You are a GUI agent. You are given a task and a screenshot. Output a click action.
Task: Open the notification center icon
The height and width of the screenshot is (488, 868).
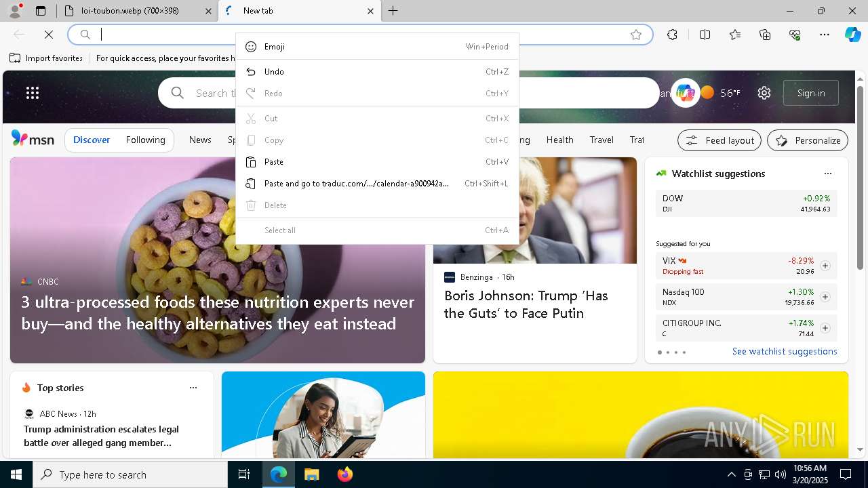point(846,474)
